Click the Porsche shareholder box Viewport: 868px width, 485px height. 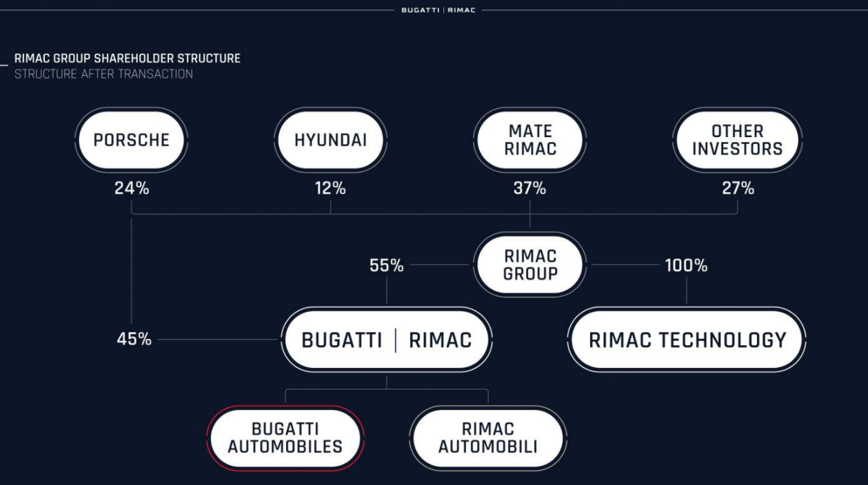click(x=131, y=140)
